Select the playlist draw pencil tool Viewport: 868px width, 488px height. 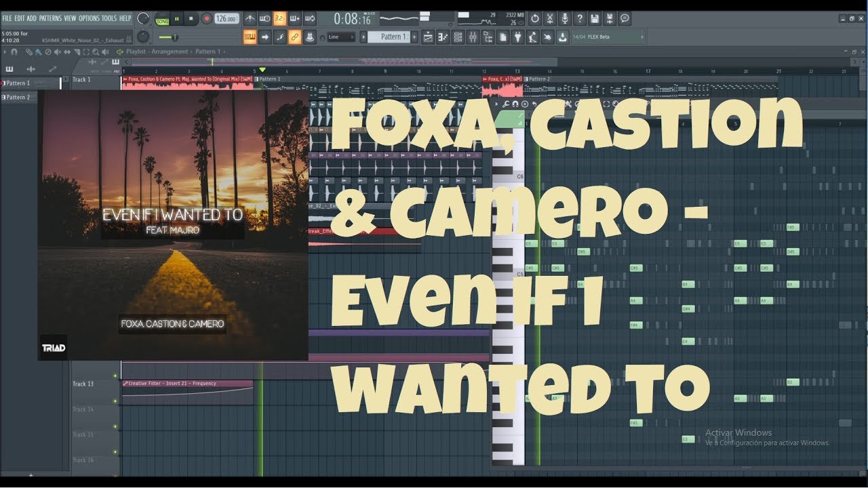pos(29,52)
